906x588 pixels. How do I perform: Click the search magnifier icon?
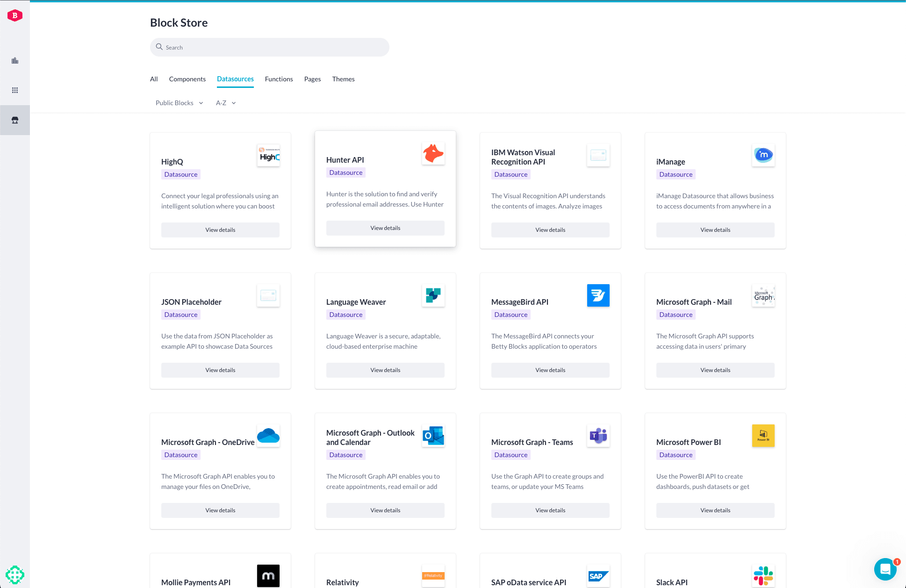pos(159,47)
